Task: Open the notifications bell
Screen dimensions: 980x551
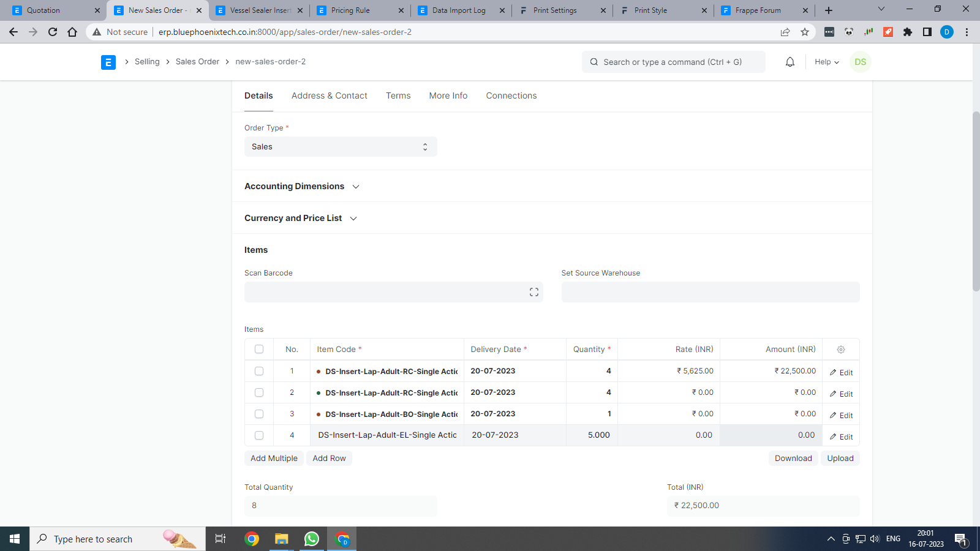Action: tap(790, 62)
